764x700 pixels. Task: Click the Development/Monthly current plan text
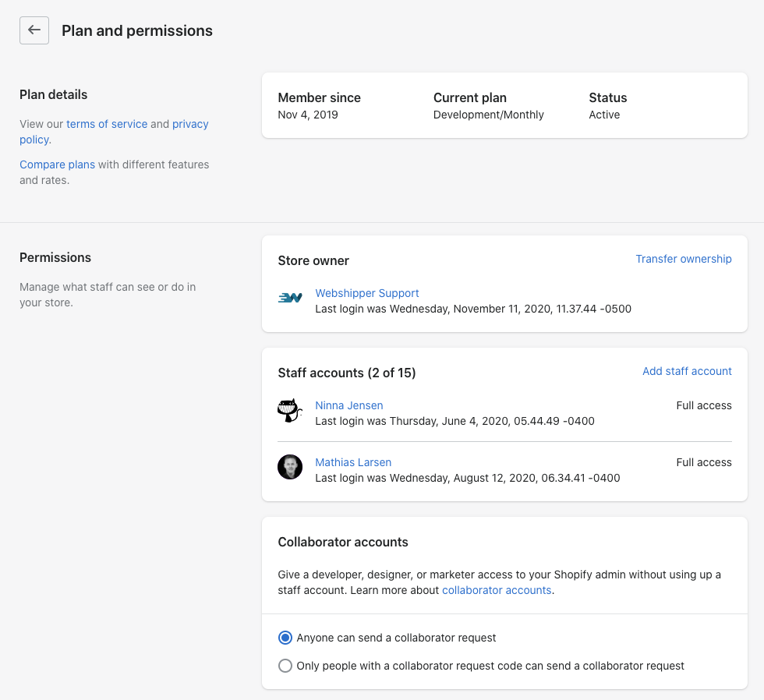[488, 115]
